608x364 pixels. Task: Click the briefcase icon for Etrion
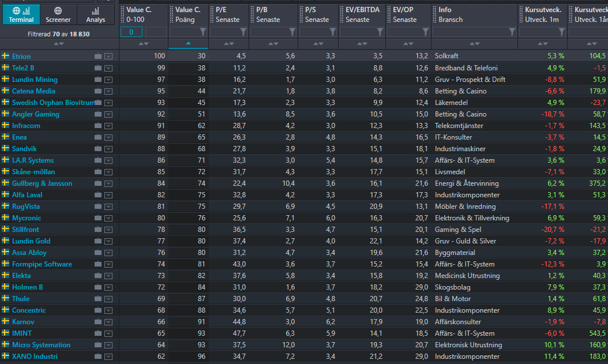point(98,56)
